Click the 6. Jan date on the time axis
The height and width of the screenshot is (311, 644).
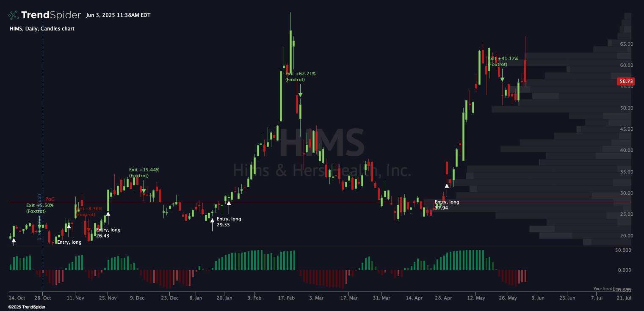[195, 298]
